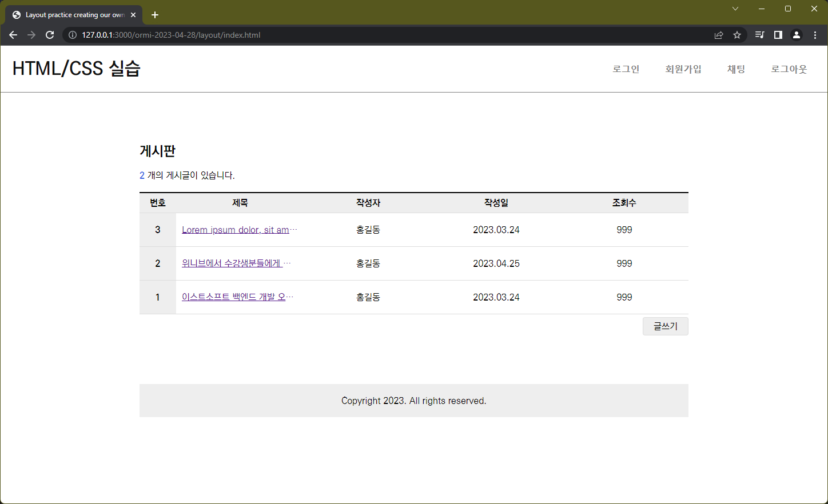Bookmark this page with the star icon
Image resolution: width=828 pixels, height=504 pixels.
737,35
